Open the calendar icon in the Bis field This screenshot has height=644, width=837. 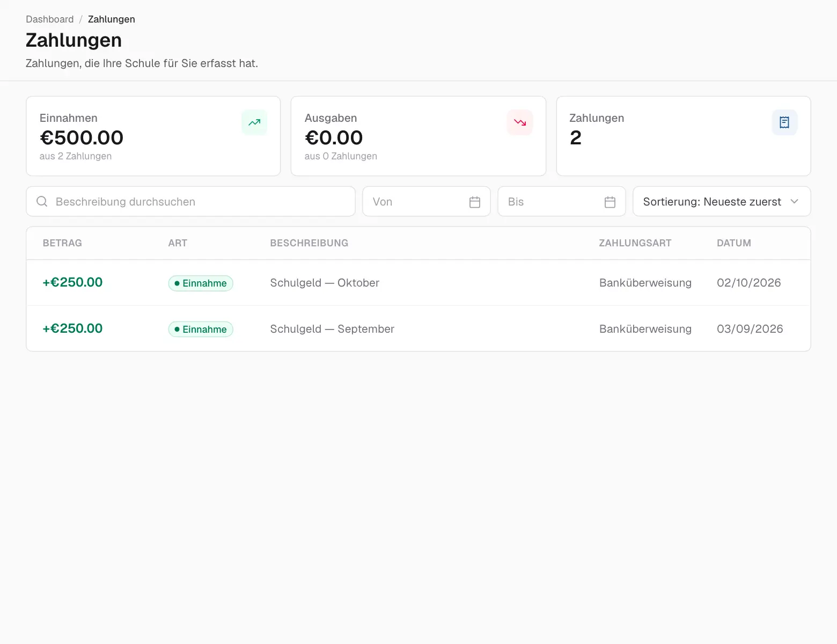[610, 202]
